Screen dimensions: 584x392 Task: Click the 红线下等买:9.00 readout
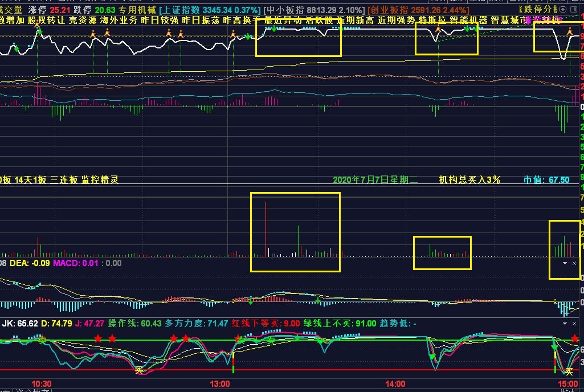pyautogui.click(x=266, y=324)
